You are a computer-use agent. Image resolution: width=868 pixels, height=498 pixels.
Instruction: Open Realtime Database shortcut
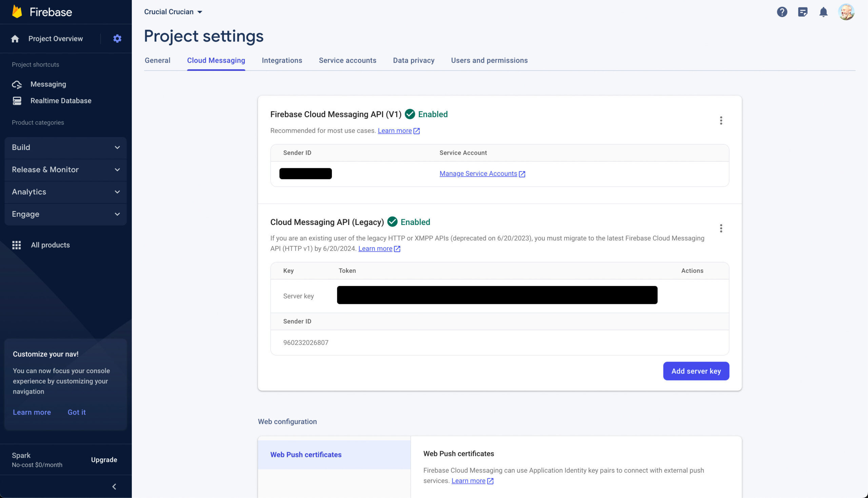60,100
